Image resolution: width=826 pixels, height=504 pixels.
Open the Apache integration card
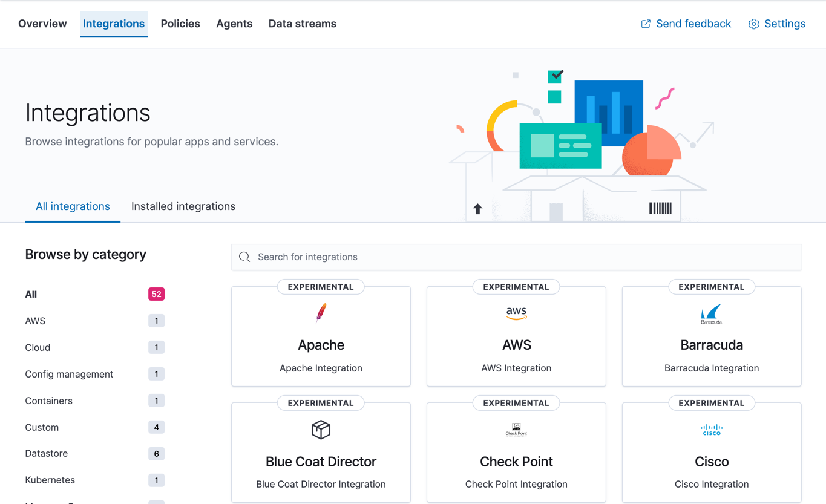(321, 336)
